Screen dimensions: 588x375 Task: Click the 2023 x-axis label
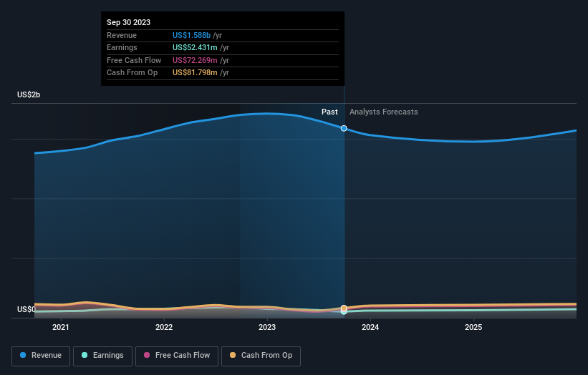[267, 327]
